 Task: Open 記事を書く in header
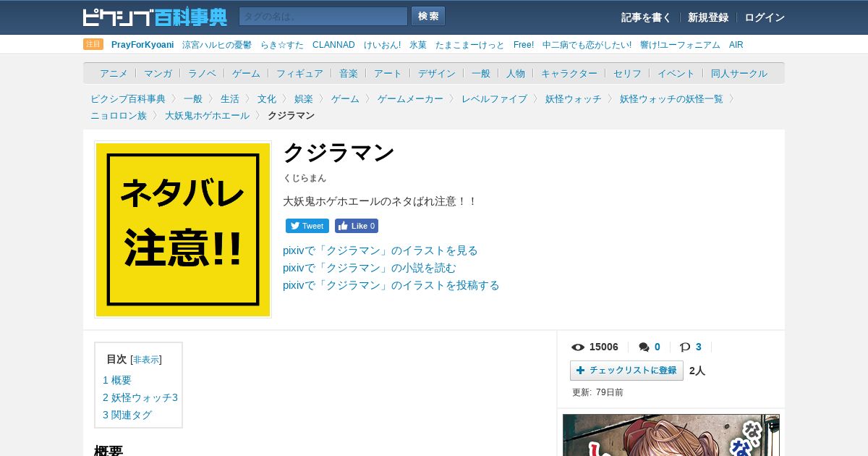coord(646,17)
